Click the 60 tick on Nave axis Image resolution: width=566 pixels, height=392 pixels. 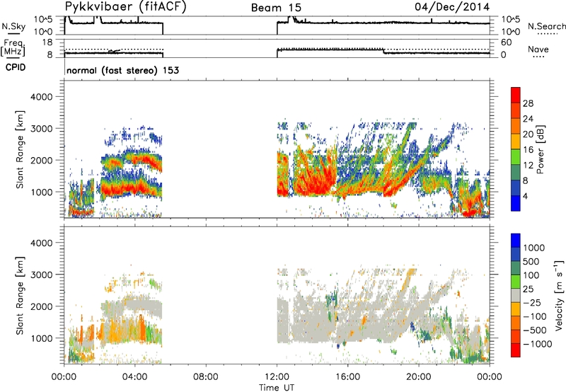click(x=506, y=42)
